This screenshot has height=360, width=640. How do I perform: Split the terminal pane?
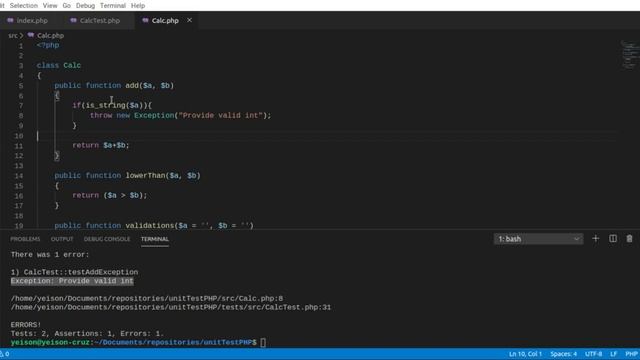613,238
